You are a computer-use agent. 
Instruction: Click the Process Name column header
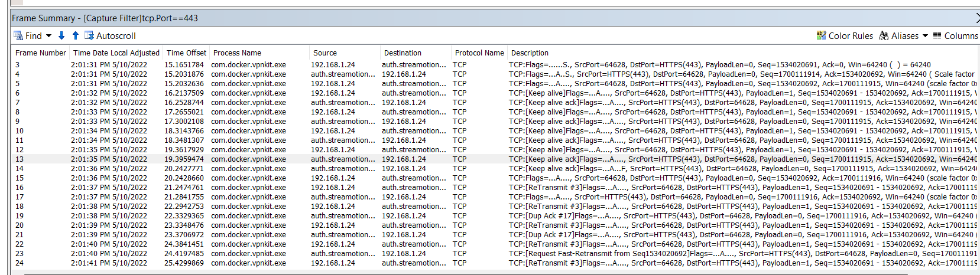[x=237, y=53]
